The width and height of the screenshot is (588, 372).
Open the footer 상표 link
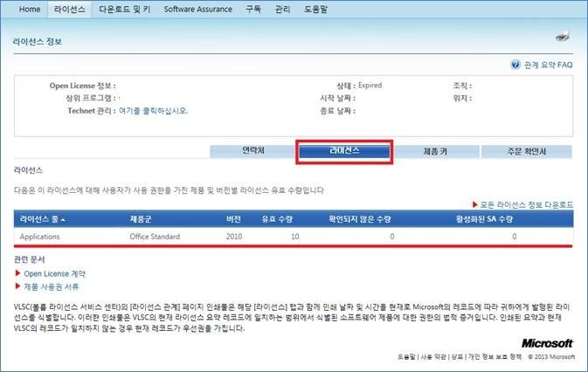click(457, 356)
